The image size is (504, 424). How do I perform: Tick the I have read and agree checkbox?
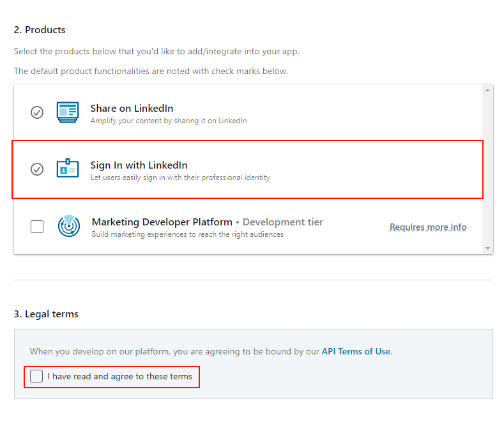tap(36, 376)
